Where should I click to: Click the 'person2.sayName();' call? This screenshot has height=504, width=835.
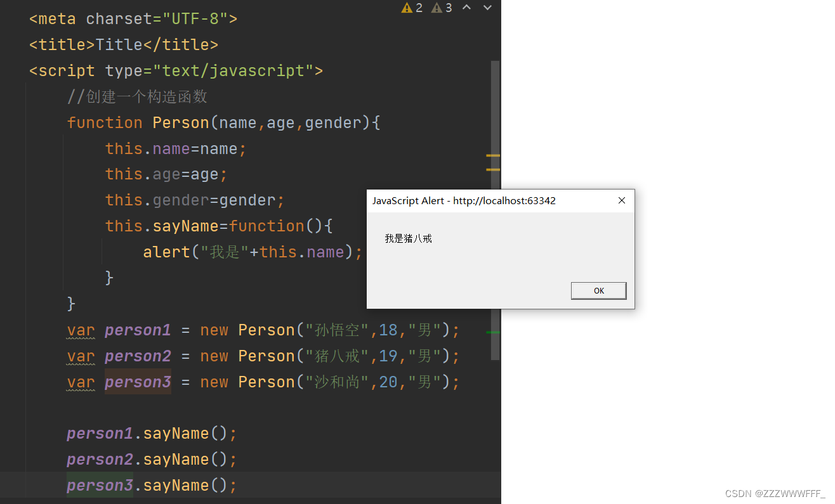(x=152, y=460)
